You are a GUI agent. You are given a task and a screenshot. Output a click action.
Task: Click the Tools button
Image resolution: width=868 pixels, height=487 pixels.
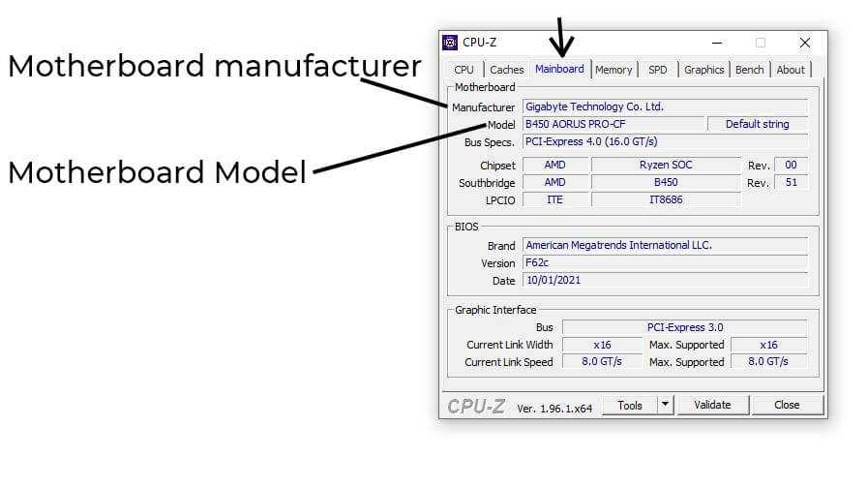(x=630, y=406)
